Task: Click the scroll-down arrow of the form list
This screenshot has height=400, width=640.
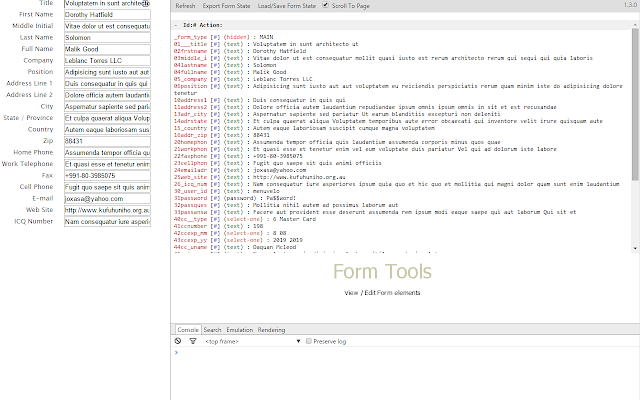Action: coord(635,248)
